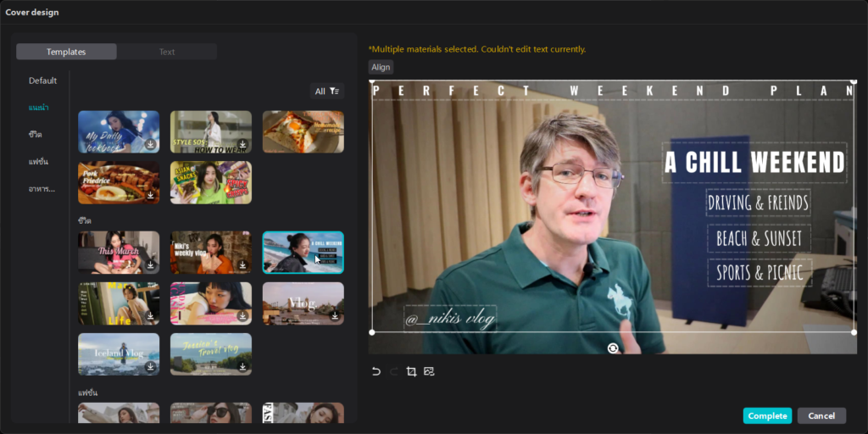Click the Complete button
Screen dimensions: 868x434
click(x=767, y=415)
